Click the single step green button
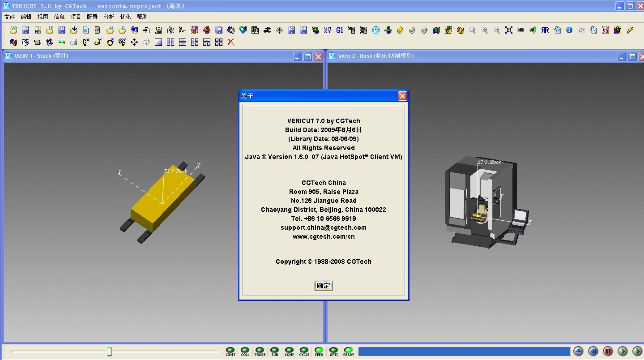Image resolution: width=644 pixels, height=360 pixels. (623, 351)
